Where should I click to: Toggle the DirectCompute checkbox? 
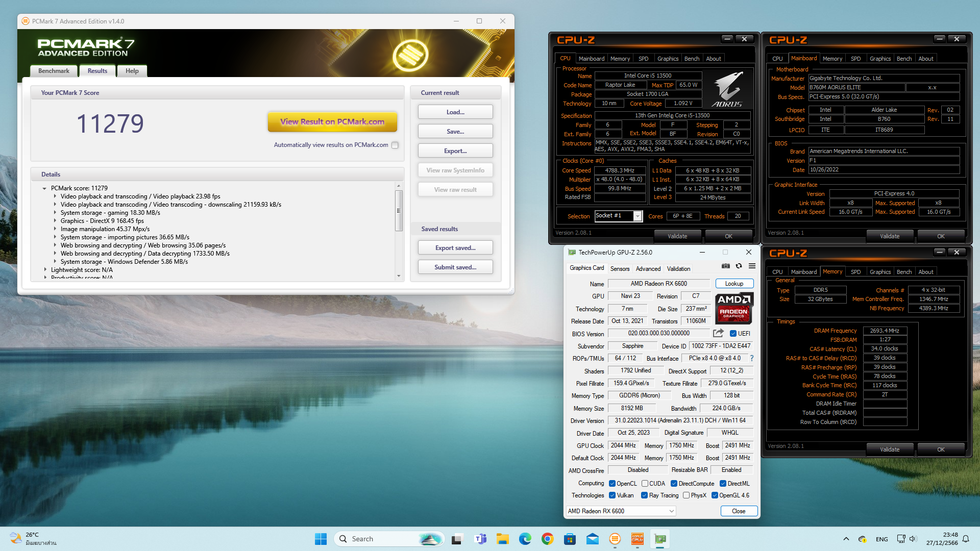tap(674, 484)
